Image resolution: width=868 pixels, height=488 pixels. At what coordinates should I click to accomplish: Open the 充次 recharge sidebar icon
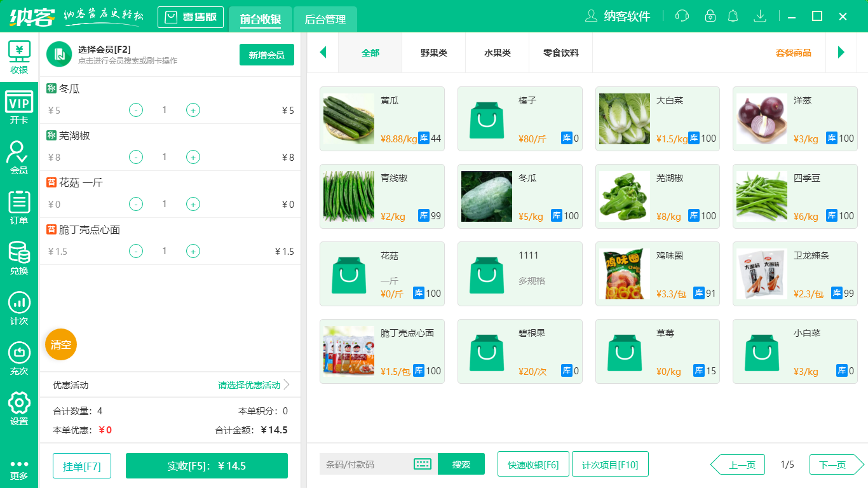coord(19,358)
